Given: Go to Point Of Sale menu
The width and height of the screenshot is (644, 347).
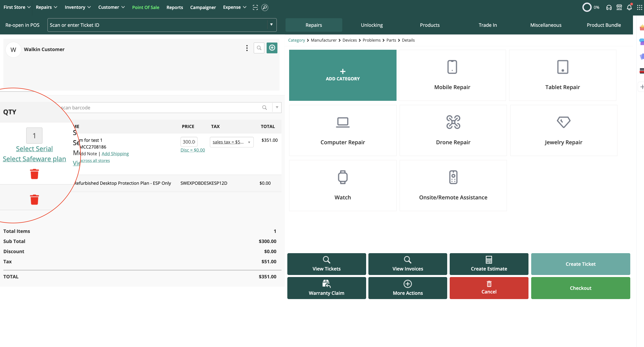Looking at the screenshot, I should [x=145, y=7].
